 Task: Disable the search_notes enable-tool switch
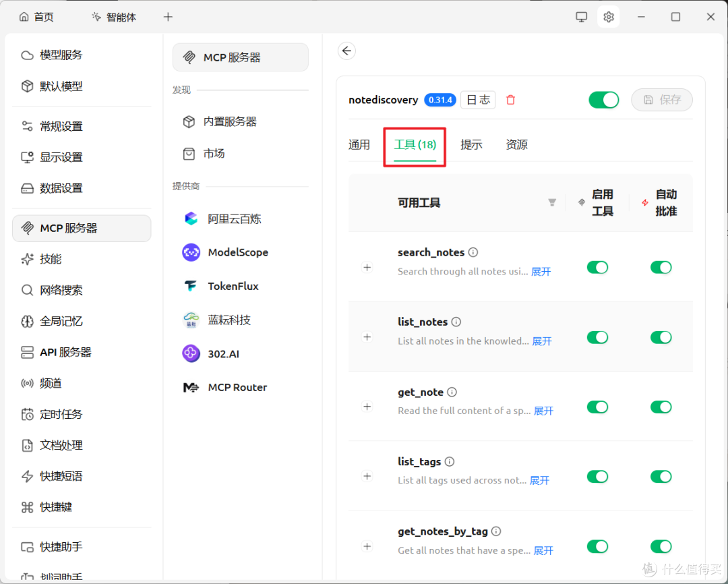(x=597, y=268)
